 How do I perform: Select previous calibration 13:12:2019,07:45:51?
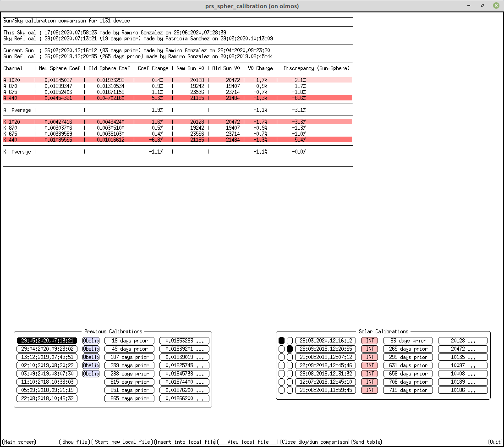(x=47, y=357)
